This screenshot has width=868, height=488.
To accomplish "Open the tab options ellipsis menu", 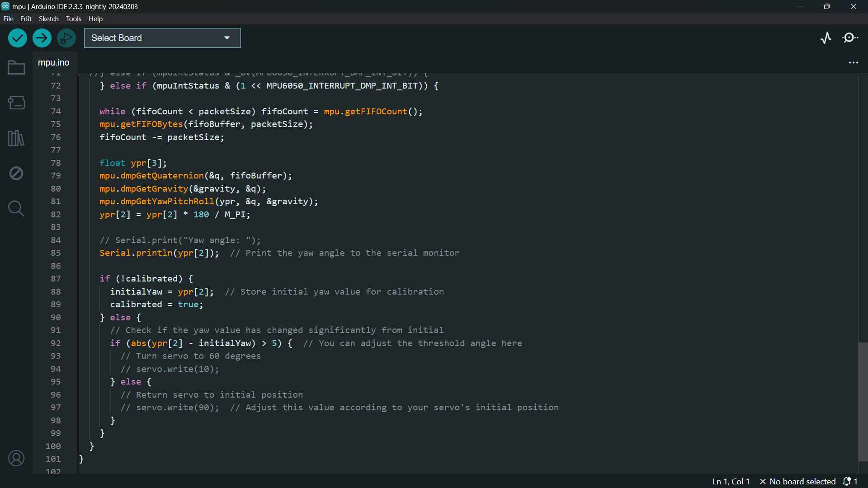I will [854, 63].
